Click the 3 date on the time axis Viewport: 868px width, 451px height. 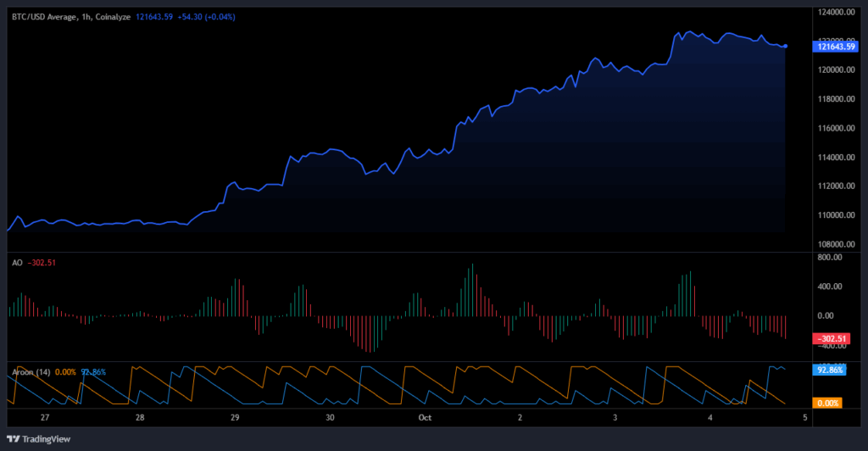(x=615, y=418)
